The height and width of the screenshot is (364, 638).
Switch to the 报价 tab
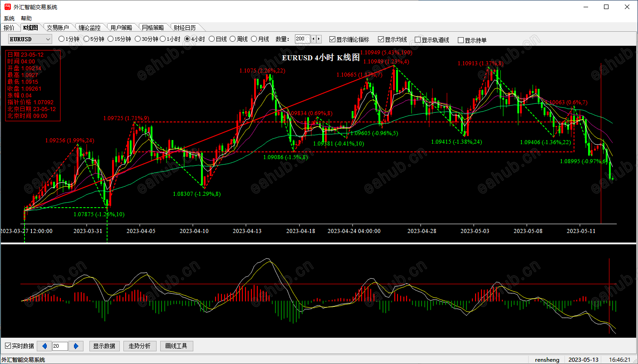coord(9,28)
